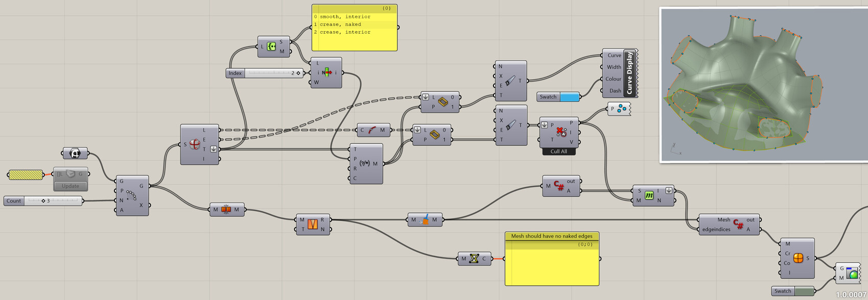Click the Cr input of SubD component
Screen dimensions: 868x300
click(x=788, y=254)
